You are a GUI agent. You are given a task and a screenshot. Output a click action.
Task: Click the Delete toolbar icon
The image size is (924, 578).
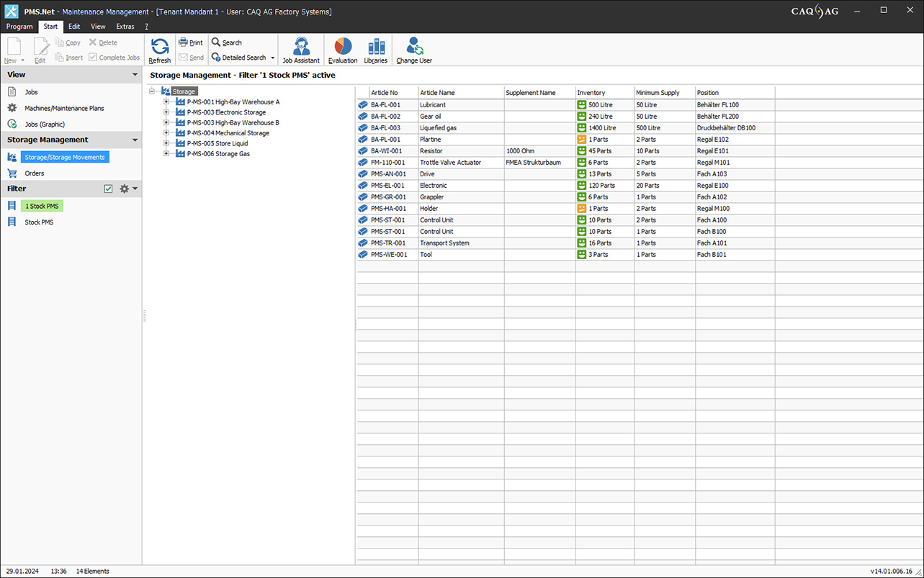coord(93,42)
